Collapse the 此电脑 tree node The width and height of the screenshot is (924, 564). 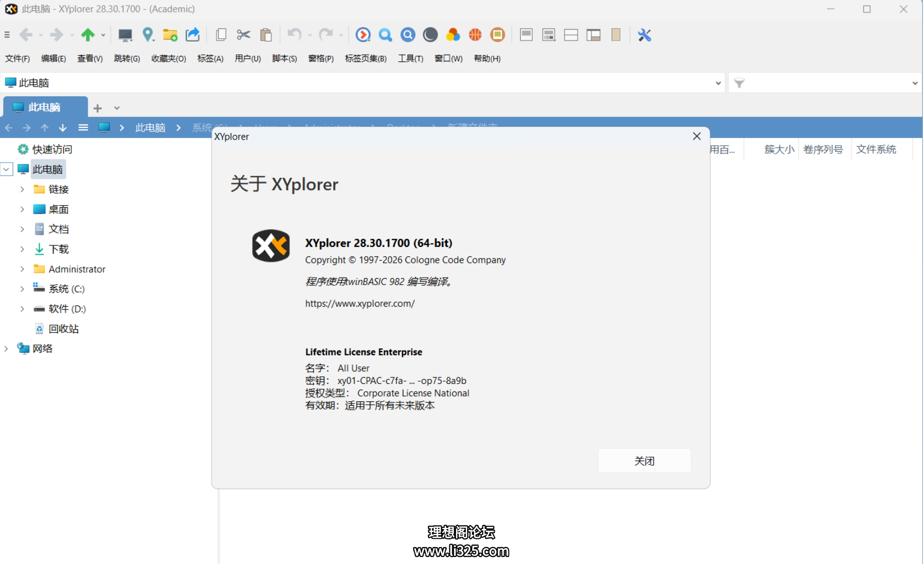(x=7, y=169)
